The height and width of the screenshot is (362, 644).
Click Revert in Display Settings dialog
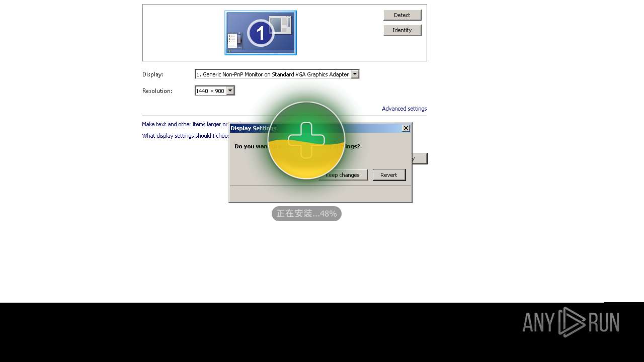pyautogui.click(x=389, y=175)
